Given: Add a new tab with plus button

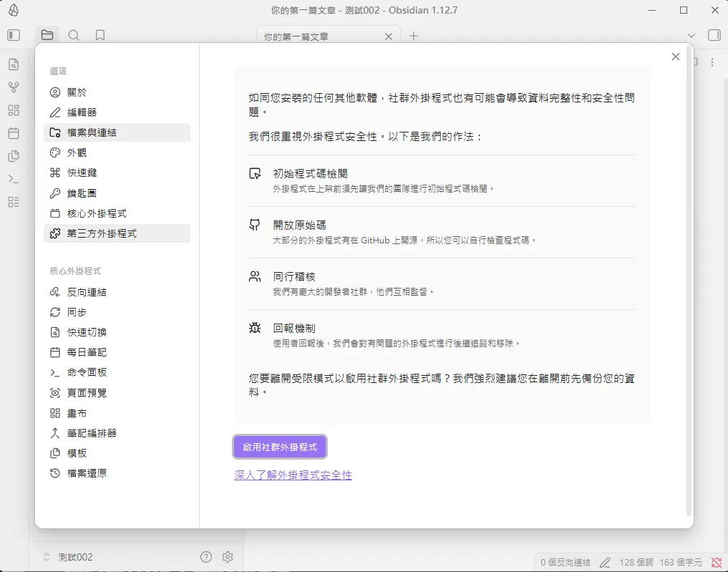Looking at the screenshot, I should click(x=414, y=36).
